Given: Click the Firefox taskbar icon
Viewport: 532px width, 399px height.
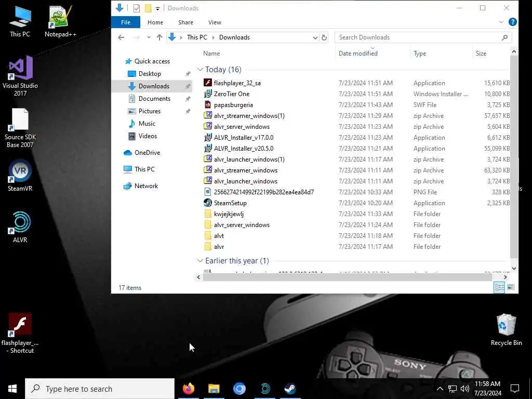Looking at the screenshot, I should click(x=188, y=389).
